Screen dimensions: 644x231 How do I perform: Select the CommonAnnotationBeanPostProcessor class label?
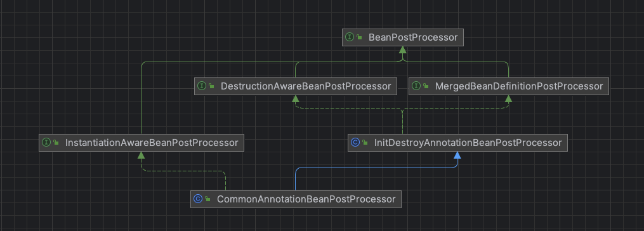click(x=306, y=199)
